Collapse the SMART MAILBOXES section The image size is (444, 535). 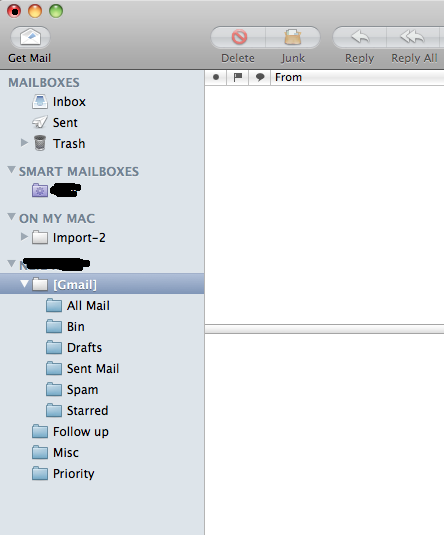pyautogui.click(x=11, y=170)
